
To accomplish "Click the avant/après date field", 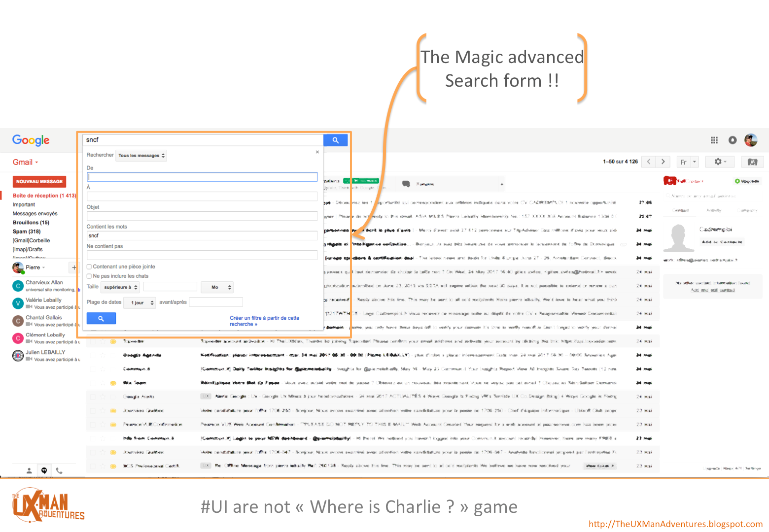I will click(x=216, y=302).
